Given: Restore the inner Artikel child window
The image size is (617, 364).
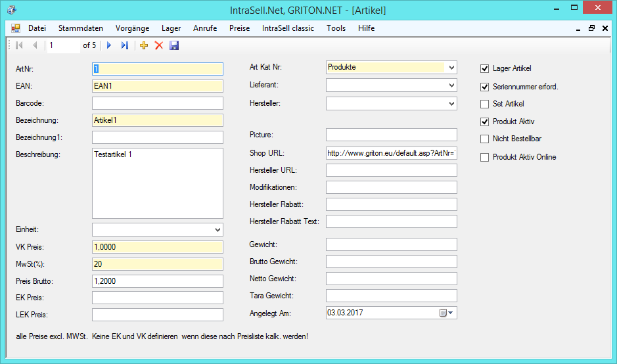Looking at the screenshot, I should pos(591,28).
